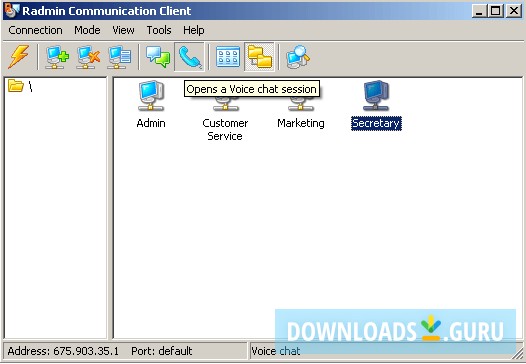Image resolution: width=526 pixels, height=364 pixels.
Task: Open the View menu
Action: (123, 30)
